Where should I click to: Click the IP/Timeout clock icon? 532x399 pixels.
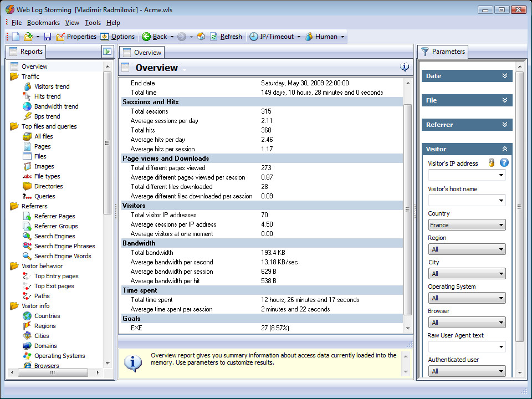tap(254, 37)
